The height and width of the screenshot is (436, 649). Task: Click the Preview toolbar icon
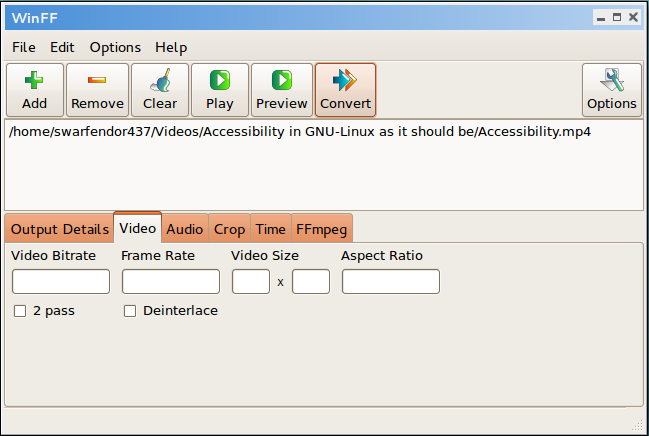282,90
